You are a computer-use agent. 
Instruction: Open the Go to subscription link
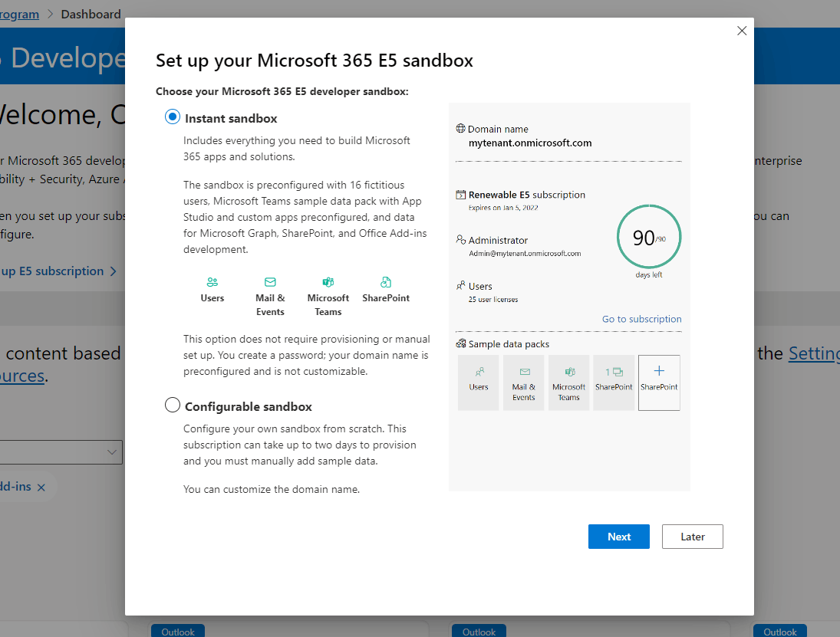[x=642, y=319]
